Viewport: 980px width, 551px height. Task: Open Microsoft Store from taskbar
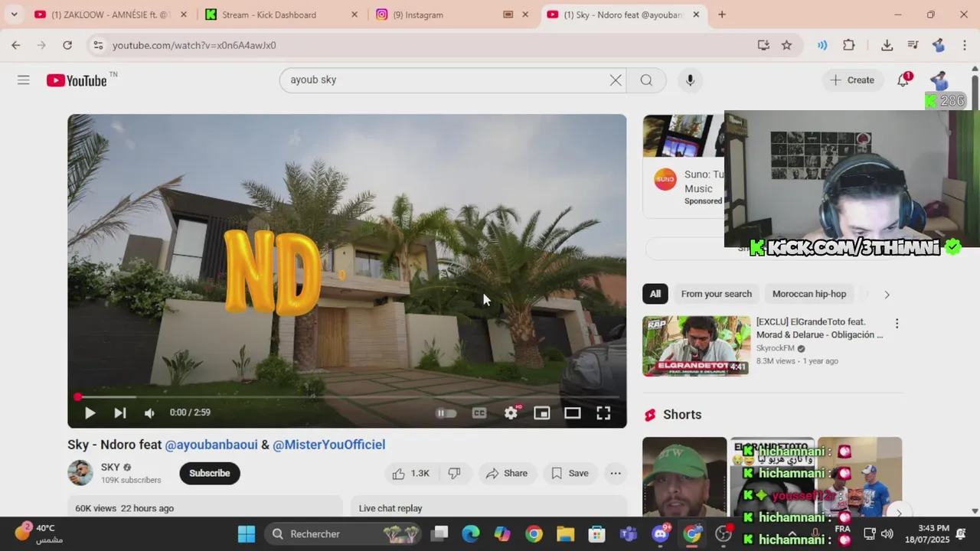[x=596, y=534]
